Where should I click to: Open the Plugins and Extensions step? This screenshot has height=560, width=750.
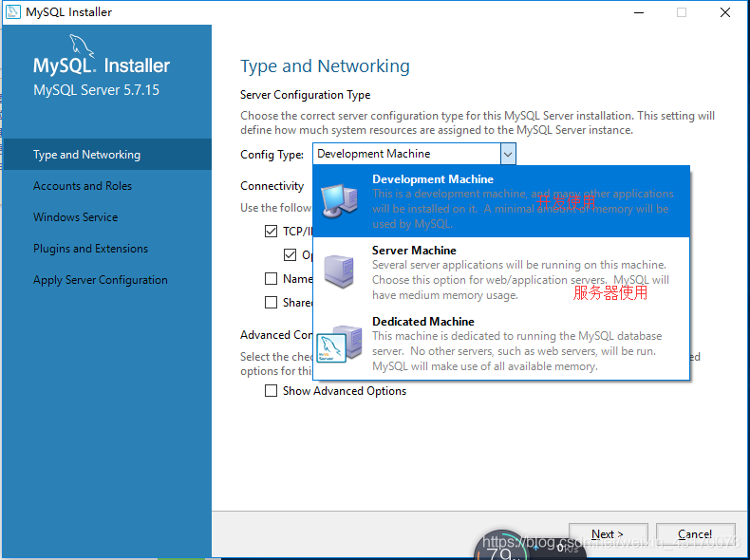pos(106,249)
